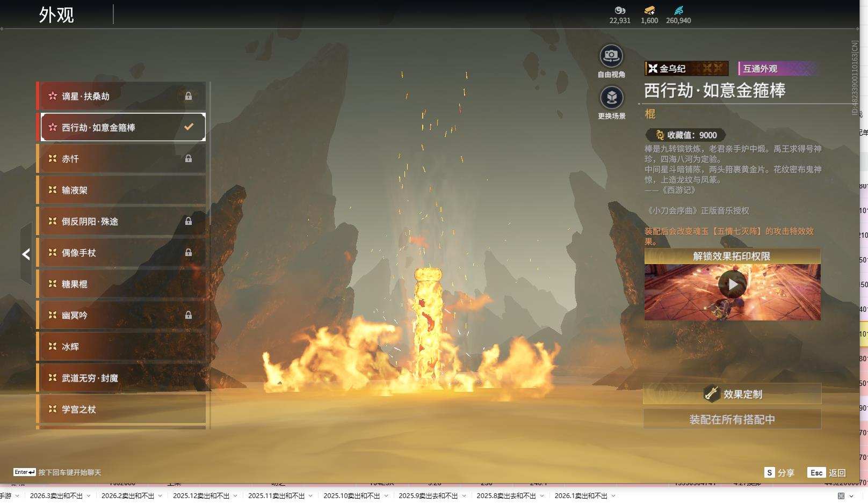Open the 2026.3卖出和不出 sheet tab dropdown
868x504 pixels.
89,496
